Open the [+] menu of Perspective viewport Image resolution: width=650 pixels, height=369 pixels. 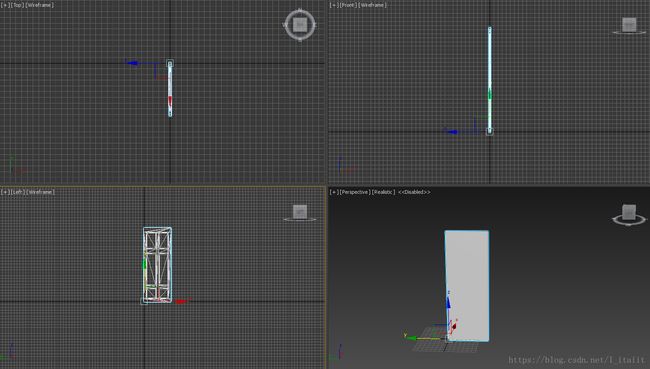point(333,192)
